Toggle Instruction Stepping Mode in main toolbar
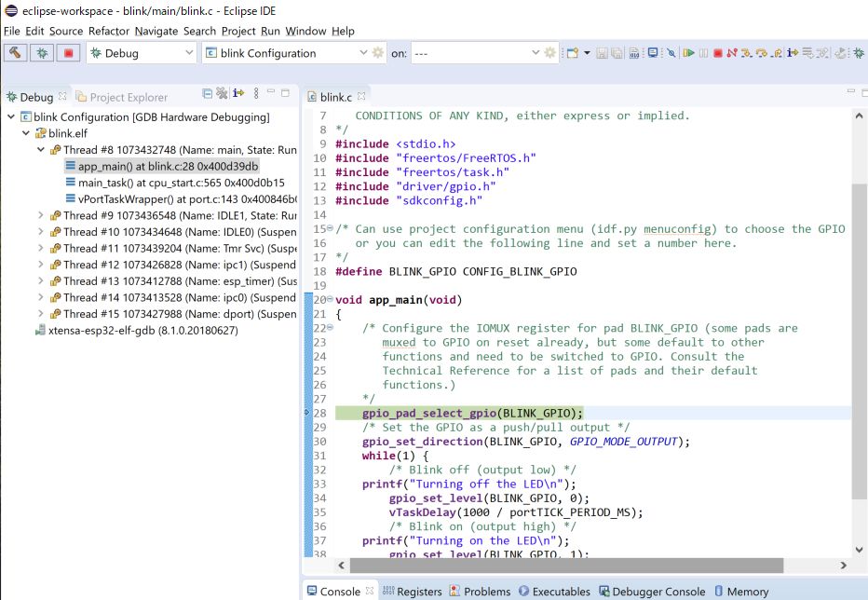Viewport: 868px width, 600px height. [x=793, y=52]
